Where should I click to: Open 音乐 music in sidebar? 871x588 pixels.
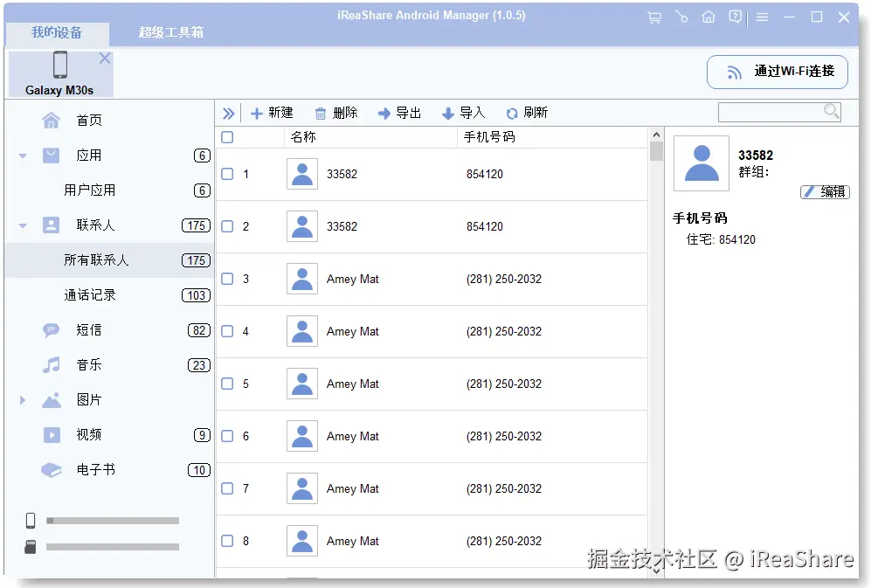109,365
